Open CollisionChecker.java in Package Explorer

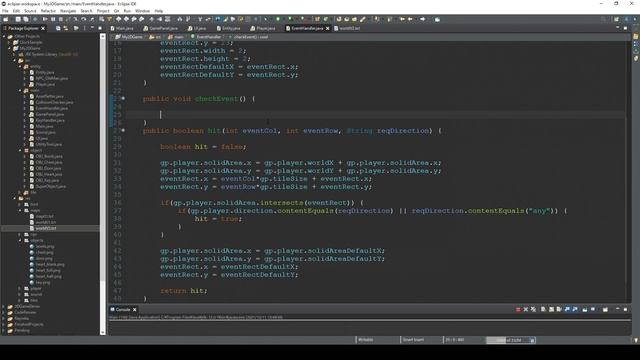pyautogui.click(x=54, y=102)
